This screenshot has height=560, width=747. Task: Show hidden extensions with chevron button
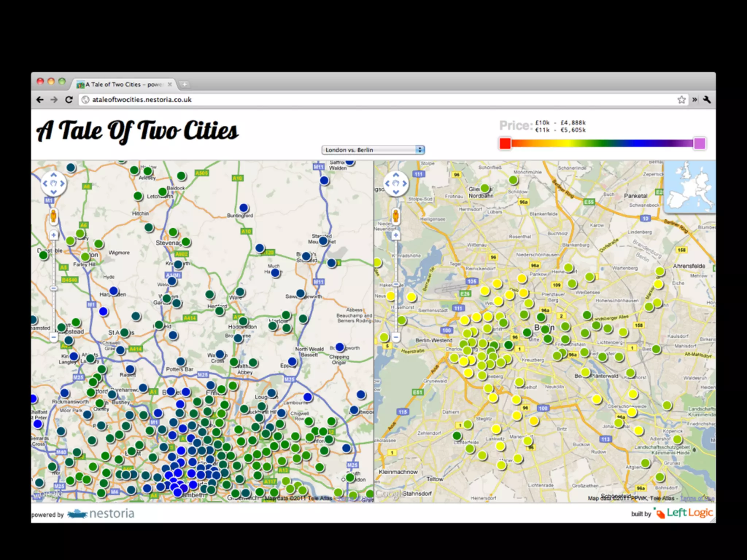coord(694,100)
